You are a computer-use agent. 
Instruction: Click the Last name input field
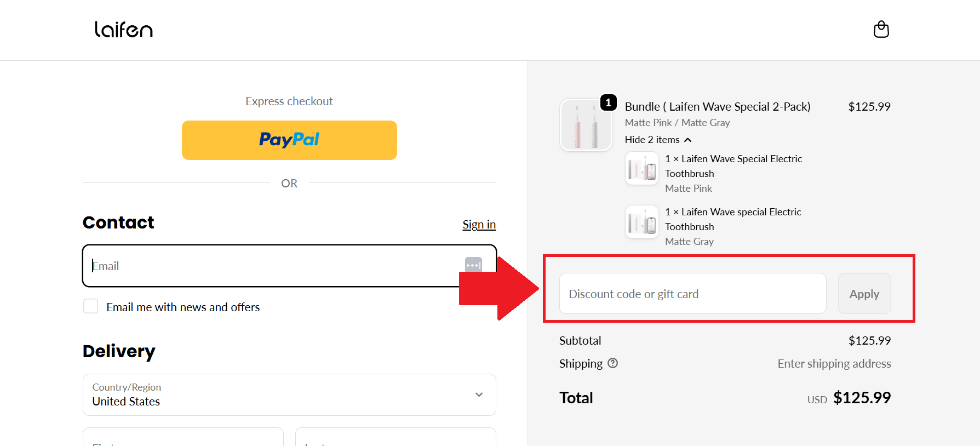(x=396, y=437)
